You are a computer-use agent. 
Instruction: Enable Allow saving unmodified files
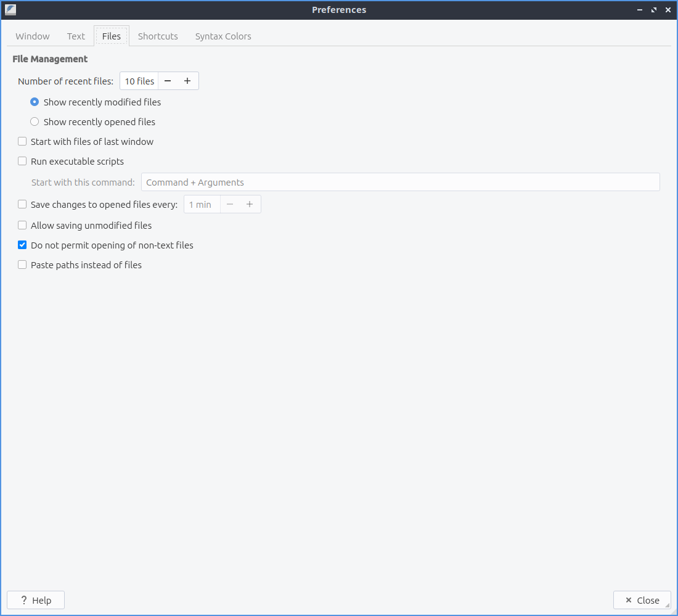pos(22,226)
